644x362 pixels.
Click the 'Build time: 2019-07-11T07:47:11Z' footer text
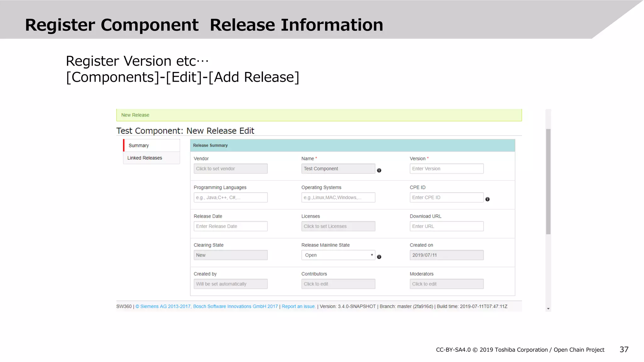472,306
